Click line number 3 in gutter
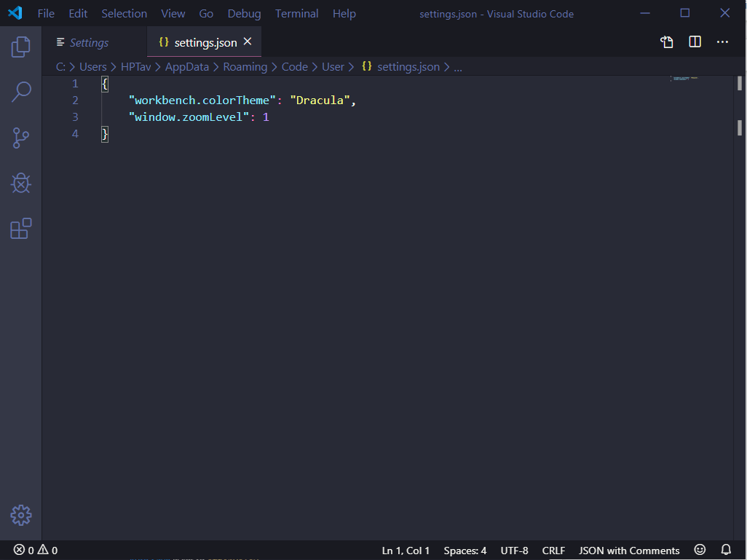The height and width of the screenshot is (560, 747). click(x=75, y=117)
